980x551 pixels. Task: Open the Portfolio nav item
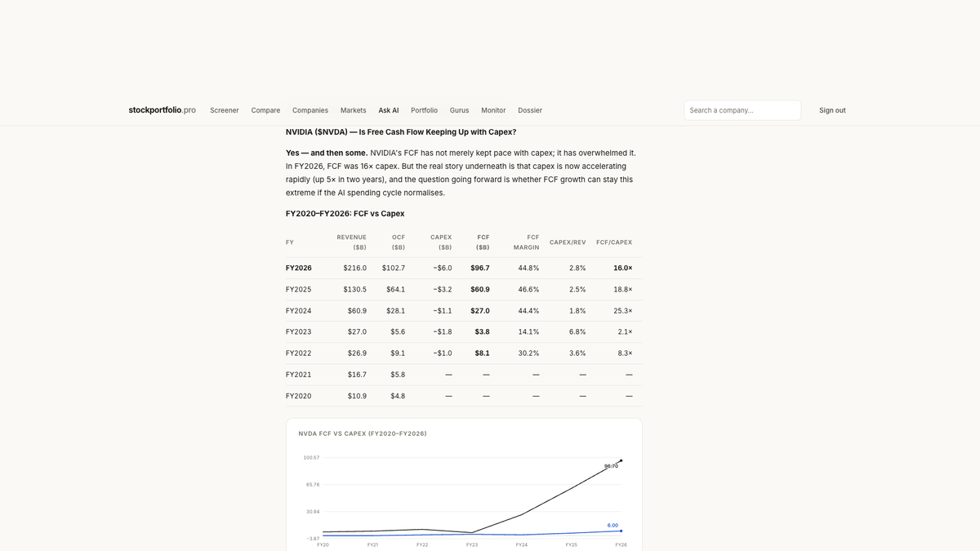click(424, 110)
